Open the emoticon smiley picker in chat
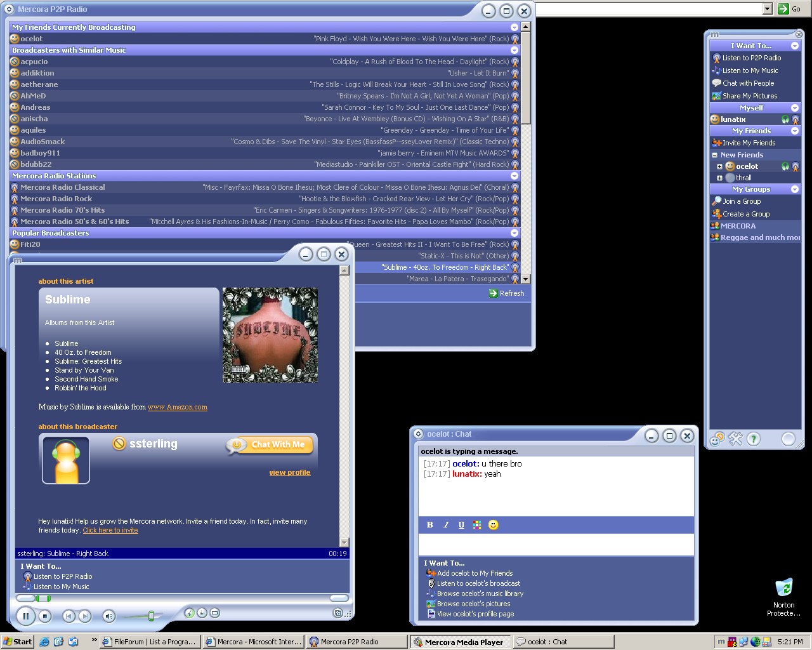 (493, 525)
